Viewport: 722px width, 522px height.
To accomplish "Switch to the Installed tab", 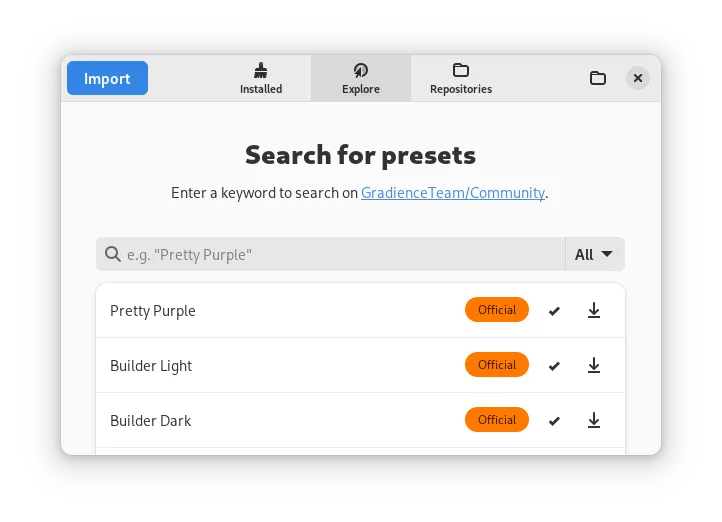I will tap(261, 78).
